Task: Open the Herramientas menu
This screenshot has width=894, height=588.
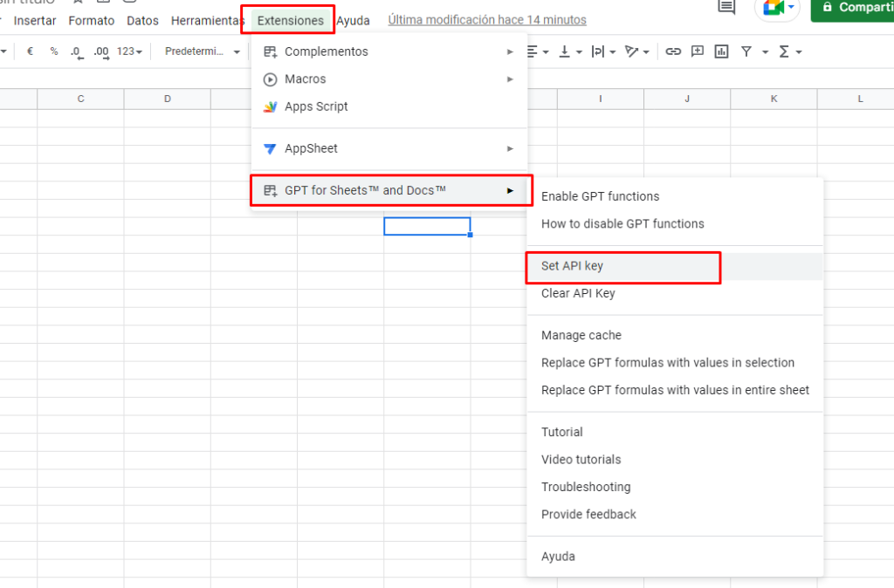Action: [x=206, y=21]
